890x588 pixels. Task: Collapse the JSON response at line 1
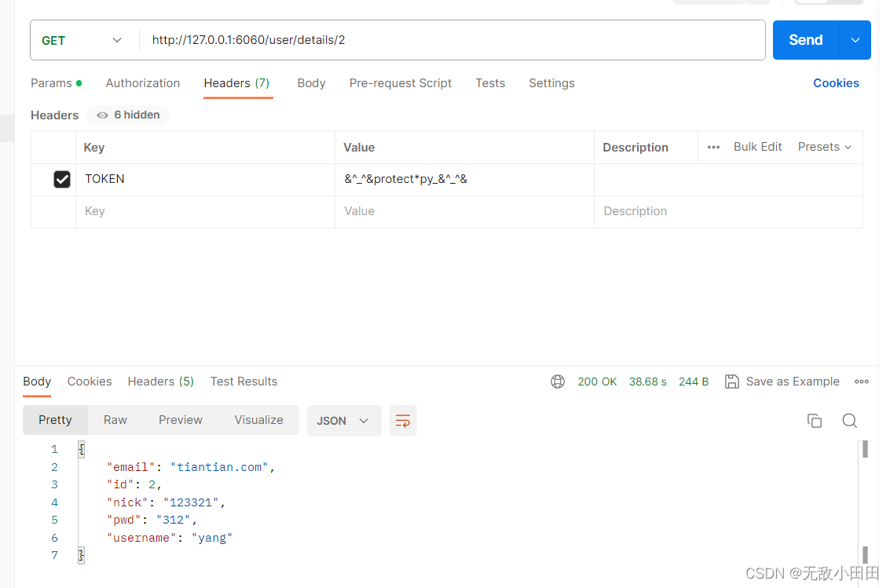point(81,448)
